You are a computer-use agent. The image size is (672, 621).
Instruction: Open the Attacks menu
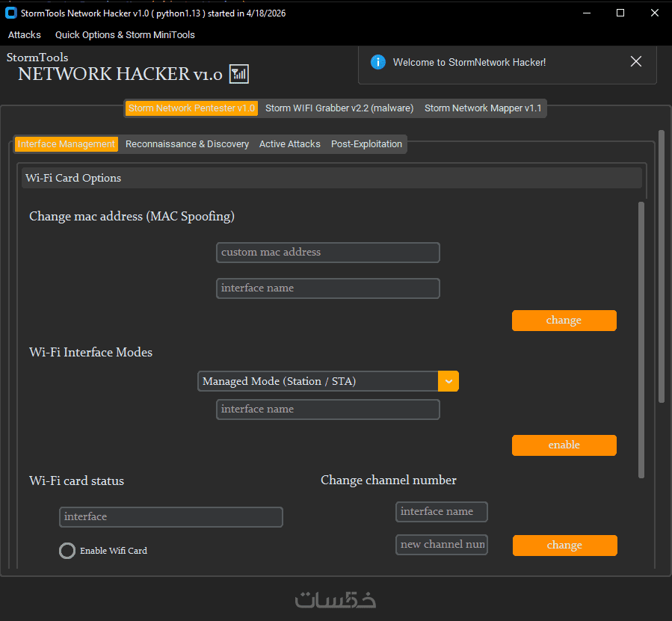[25, 34]
